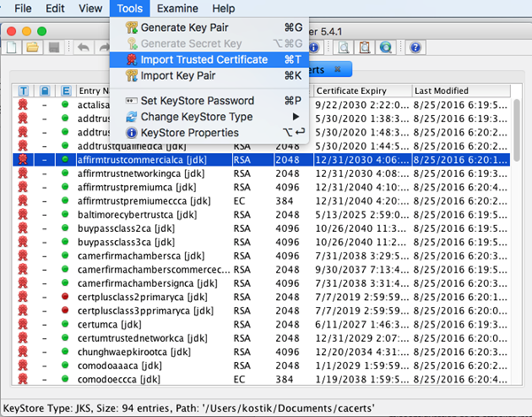Open the Help menu
This screenshot has width=532, height=417.
[224, 8]
